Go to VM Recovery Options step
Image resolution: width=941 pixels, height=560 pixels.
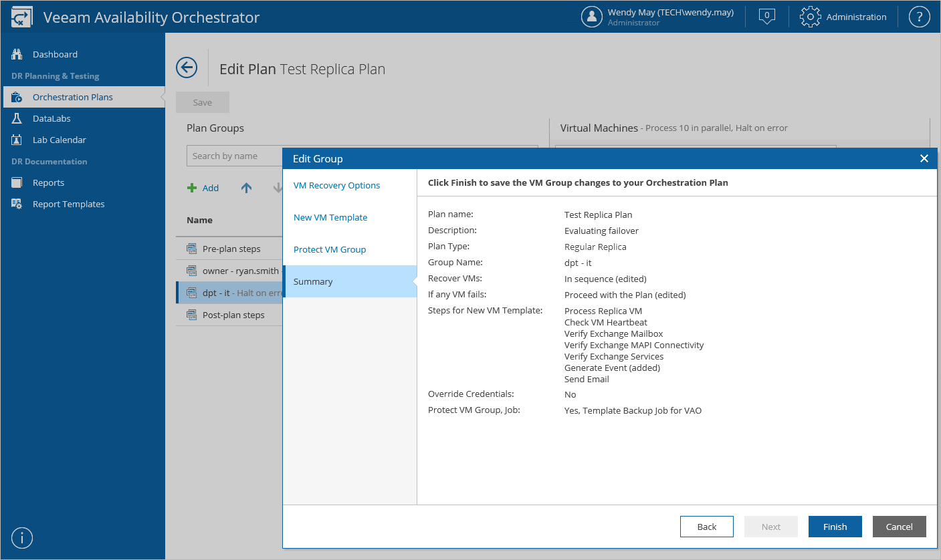point(336,185)
